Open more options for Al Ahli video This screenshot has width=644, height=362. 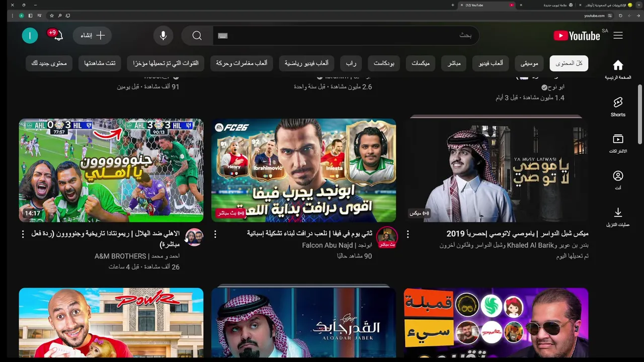click(x=23, y=234)
